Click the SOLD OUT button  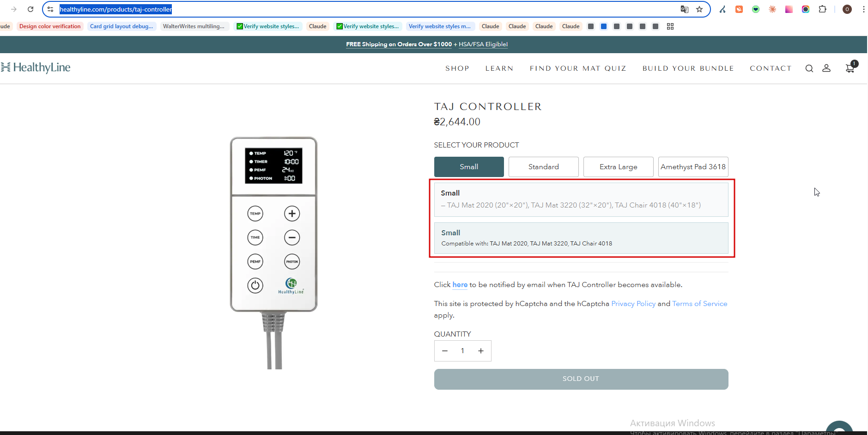click(x=581, y=379)
